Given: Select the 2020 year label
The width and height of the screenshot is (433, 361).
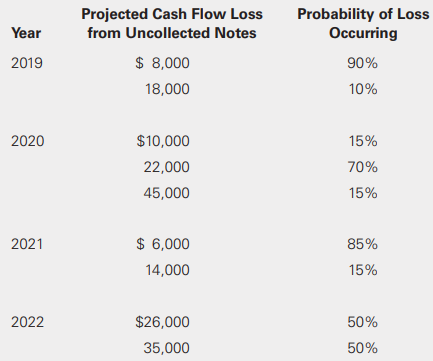Looking at the screenshot, I should tap(27, 141).
